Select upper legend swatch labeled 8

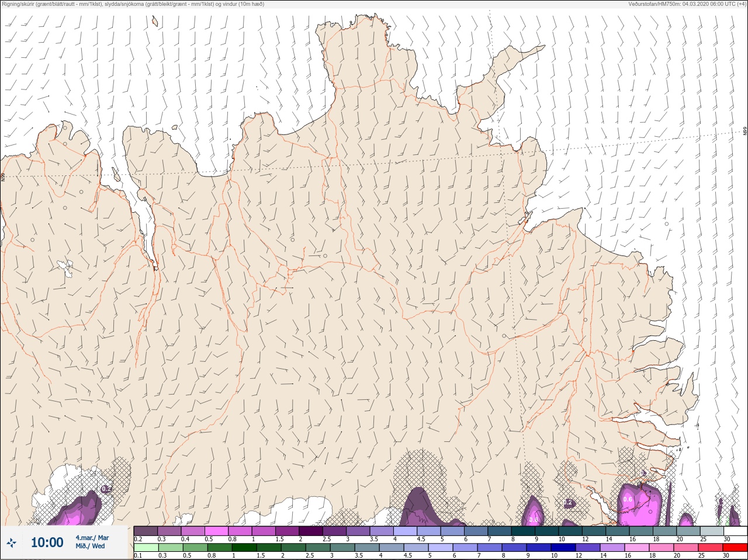[x=523, y=531]
